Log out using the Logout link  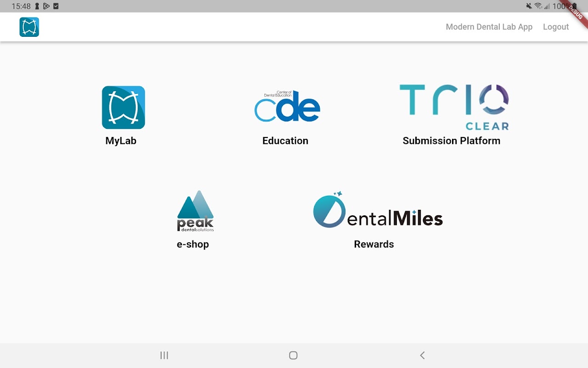tap(556, 27)
